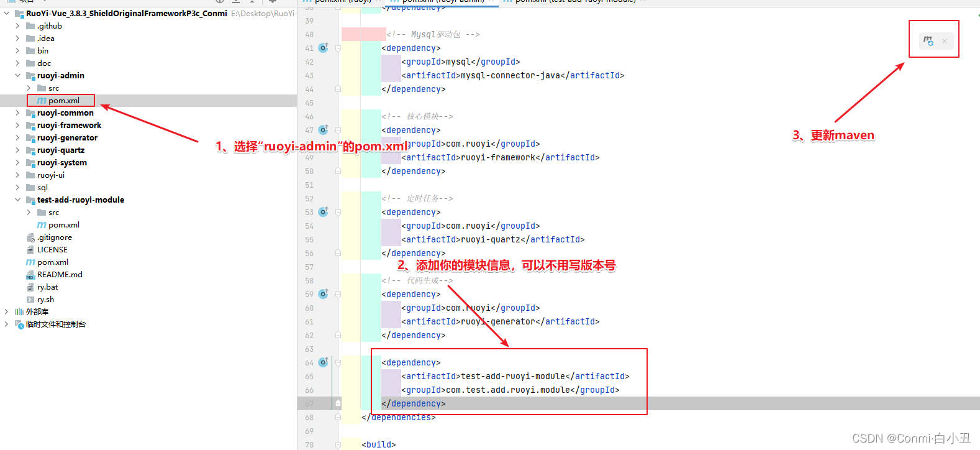The width and height of the screenshot is (980, 450).
Task: Click test-add-ruoyi-module artifactId text in editor
Action: [513, 376]
